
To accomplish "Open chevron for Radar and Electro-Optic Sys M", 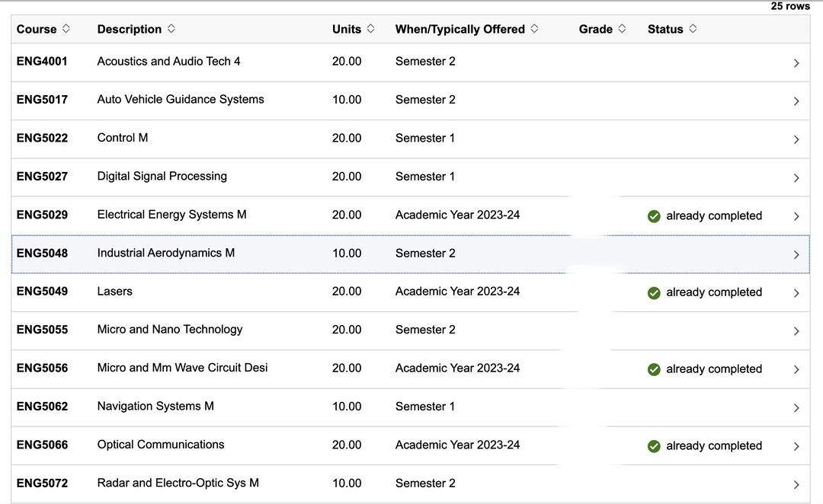I will [796, 484].
